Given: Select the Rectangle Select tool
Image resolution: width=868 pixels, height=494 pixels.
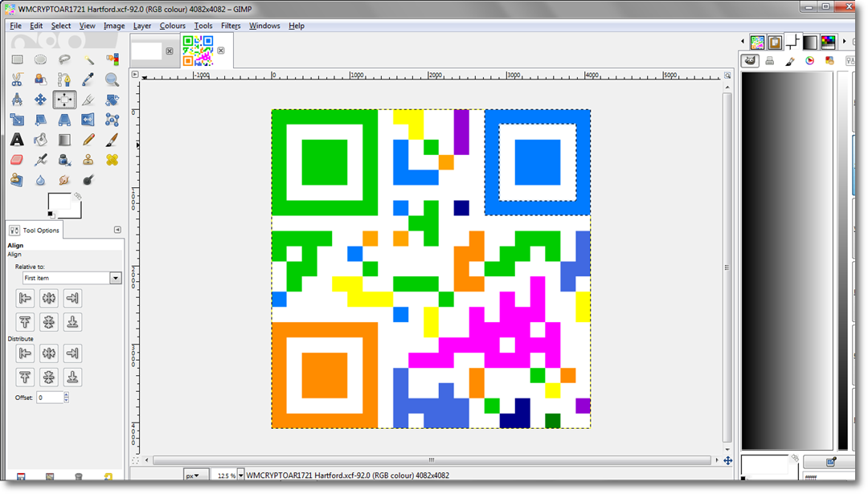Looking at the screenshot, I should coord(17,59).
